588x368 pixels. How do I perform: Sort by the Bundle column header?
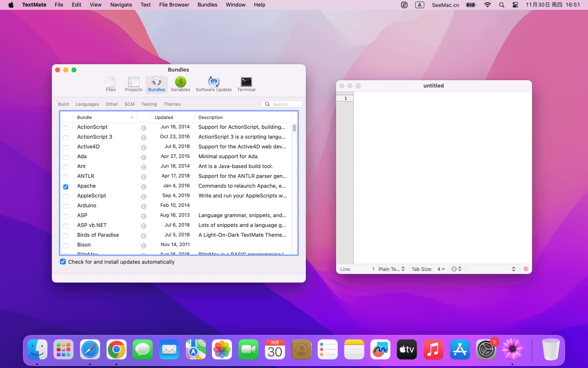click(105, 117)
